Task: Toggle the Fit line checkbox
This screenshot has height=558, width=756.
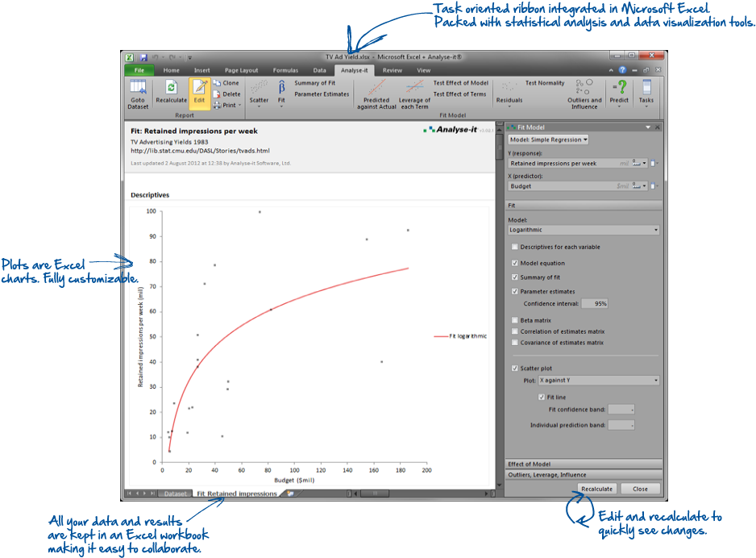Action: pos(542,397)
